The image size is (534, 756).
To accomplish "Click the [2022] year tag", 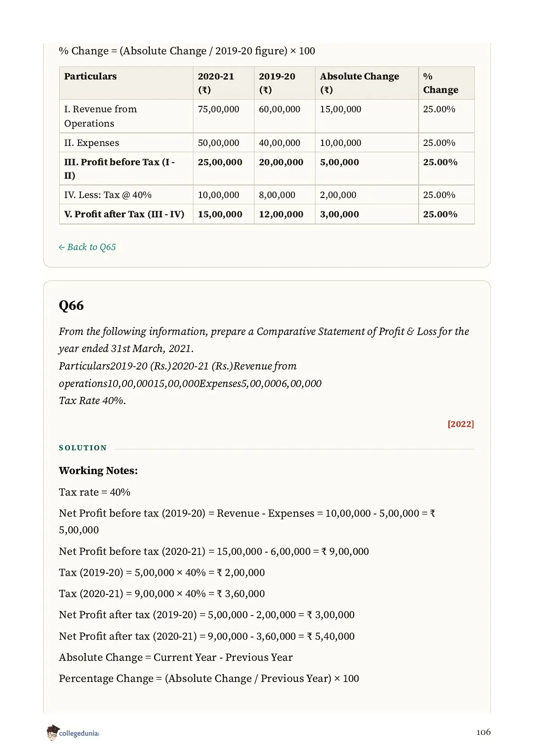I will [460, 424].
